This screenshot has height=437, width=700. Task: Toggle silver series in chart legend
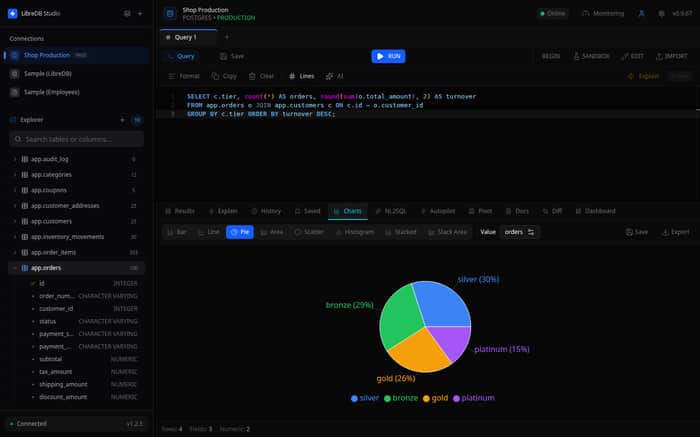[x=365, y=398]
